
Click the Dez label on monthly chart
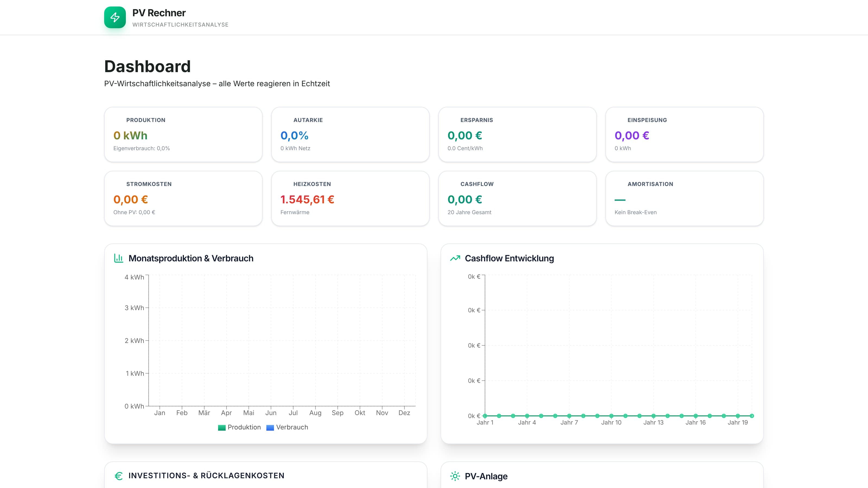(x=404, y=413)
